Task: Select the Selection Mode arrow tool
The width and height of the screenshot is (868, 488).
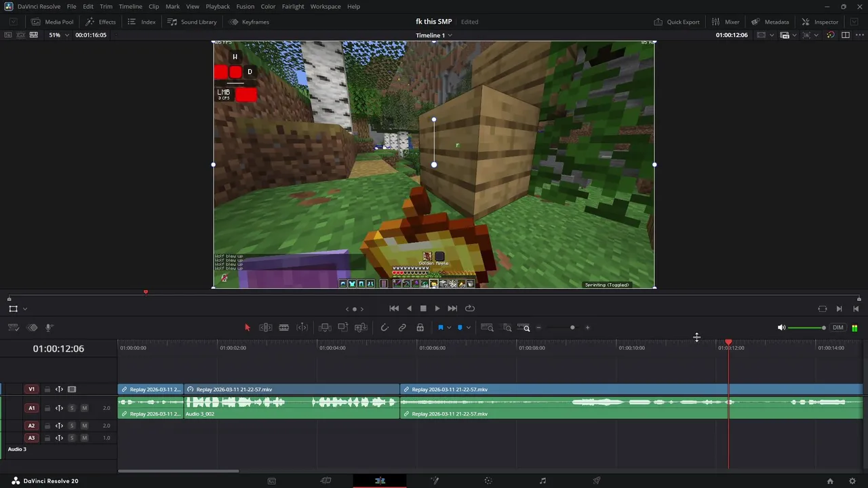Action: pos(248,327)
